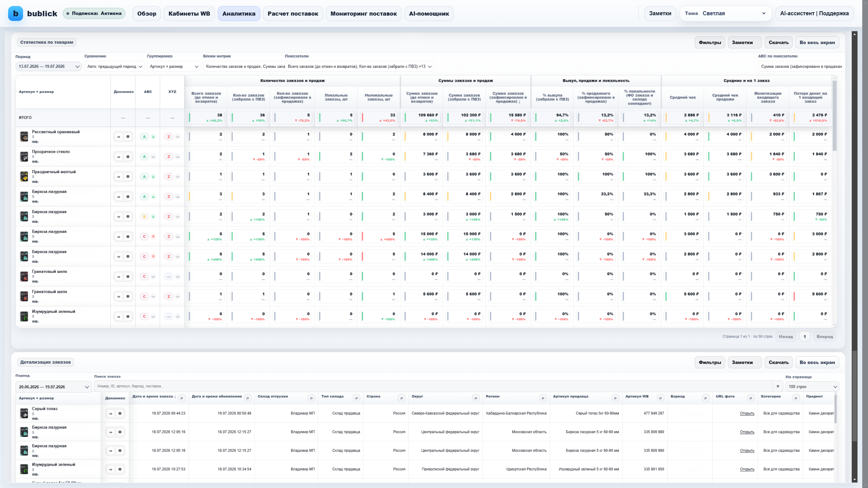Open the Тема Светлая theme selector
The image size is (868, 488).
point(726,14)
